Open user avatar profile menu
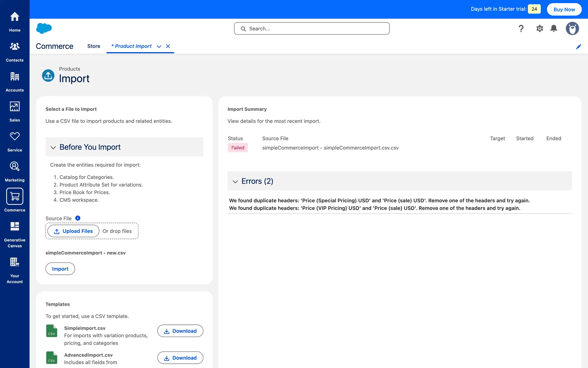 pos(572,29)
